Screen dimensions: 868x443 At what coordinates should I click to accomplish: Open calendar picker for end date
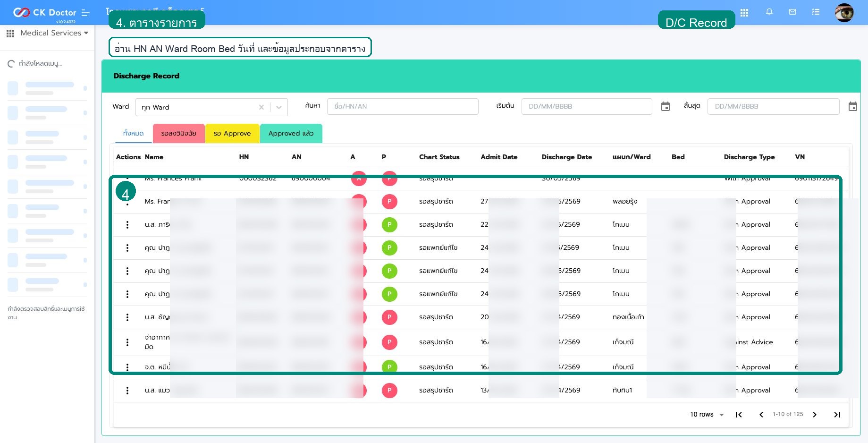[853, 107]
